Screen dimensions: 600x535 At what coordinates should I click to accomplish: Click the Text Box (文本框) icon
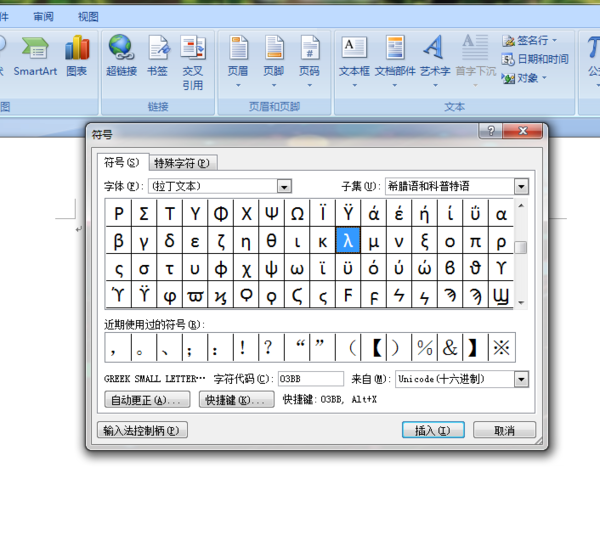pyautogui.click(x=354, y=48)
